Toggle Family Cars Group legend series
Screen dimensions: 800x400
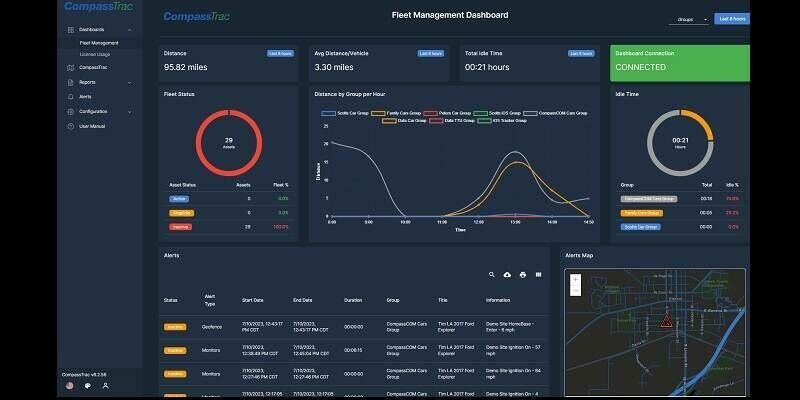pos(396,113)
